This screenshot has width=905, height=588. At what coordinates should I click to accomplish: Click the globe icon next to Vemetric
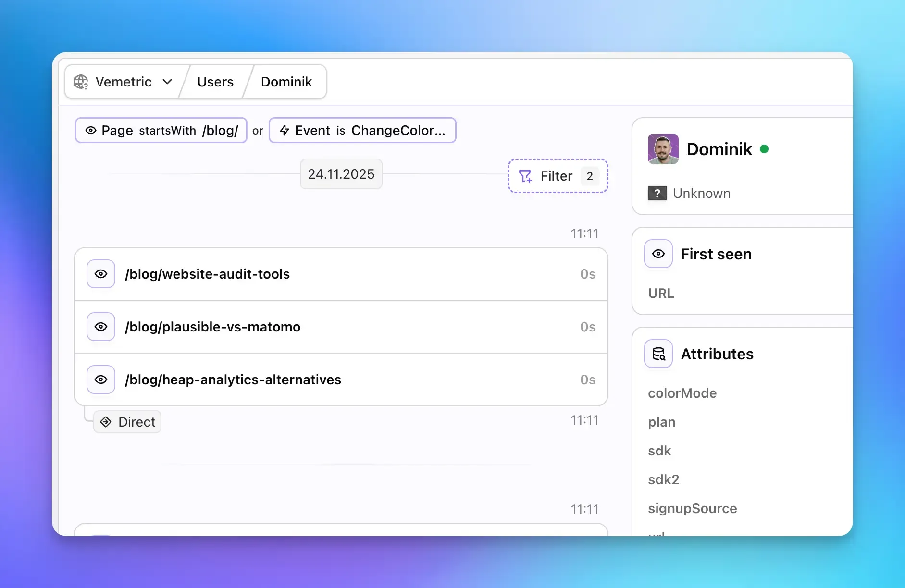tap(81, 82)
